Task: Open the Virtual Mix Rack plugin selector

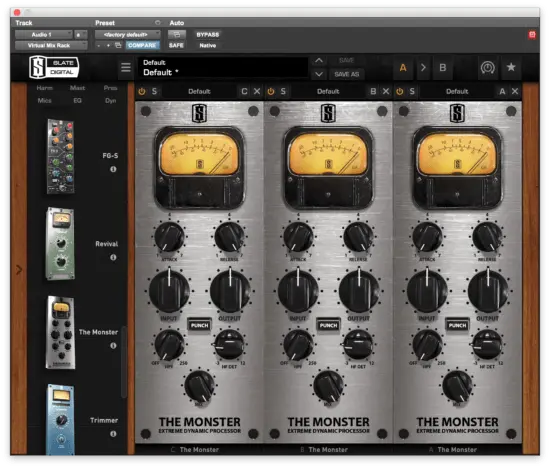Action: pos(51,45)
